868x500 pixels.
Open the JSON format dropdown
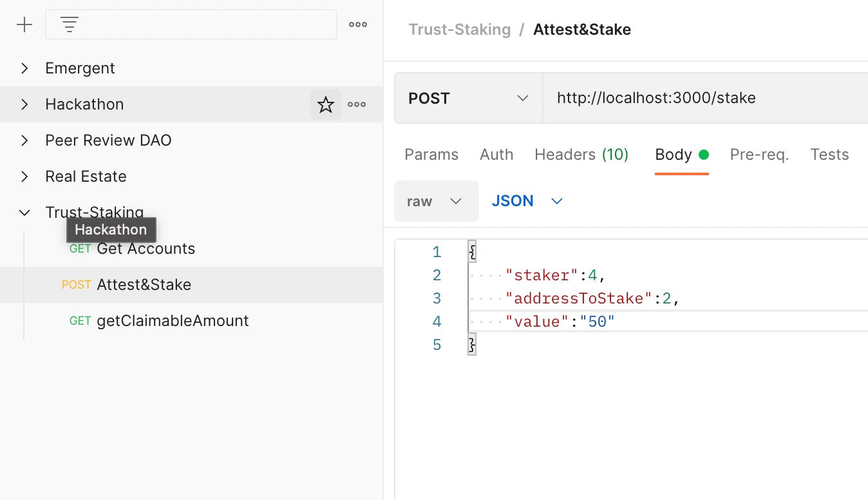pos(527,201)
